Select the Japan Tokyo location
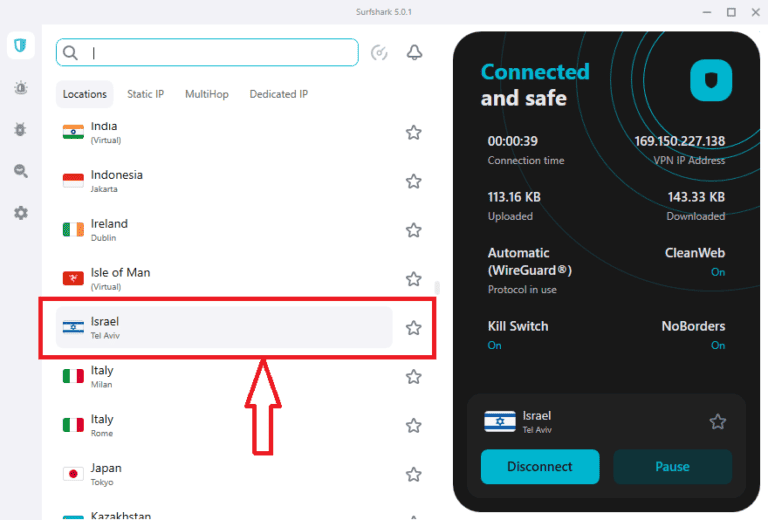Screen dimensions: 768x520 pos(224,474)
